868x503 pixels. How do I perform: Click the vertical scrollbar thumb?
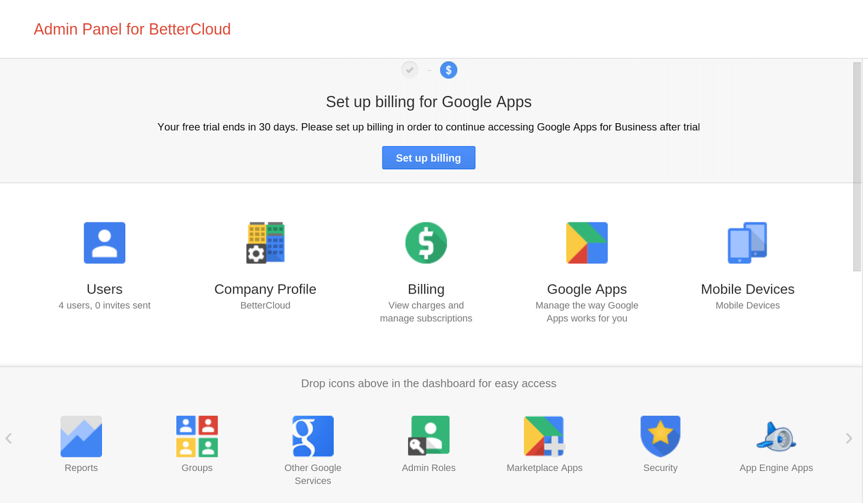pos(857,167)
